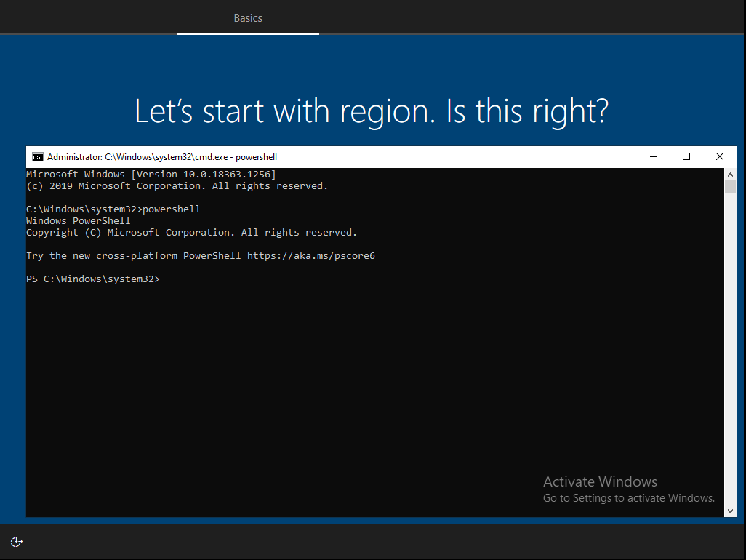Open the Ease of Access icon
The height and width of the screenshot is (560, 746).
coord(17,542)
